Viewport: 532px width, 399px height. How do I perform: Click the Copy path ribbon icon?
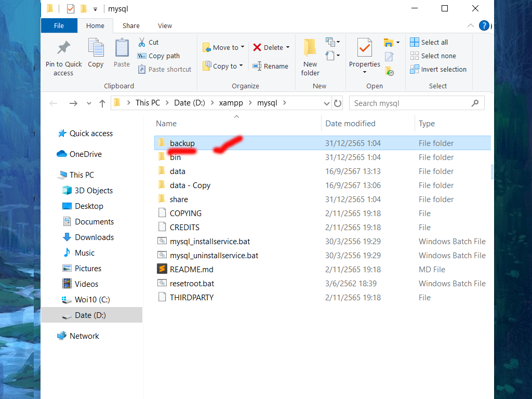click(142, 56)
